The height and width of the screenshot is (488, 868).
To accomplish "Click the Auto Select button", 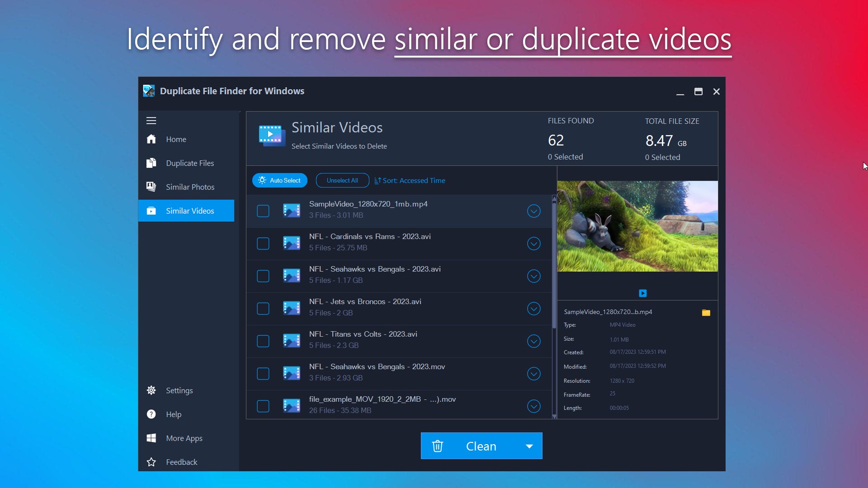I will tap(280, 180).
